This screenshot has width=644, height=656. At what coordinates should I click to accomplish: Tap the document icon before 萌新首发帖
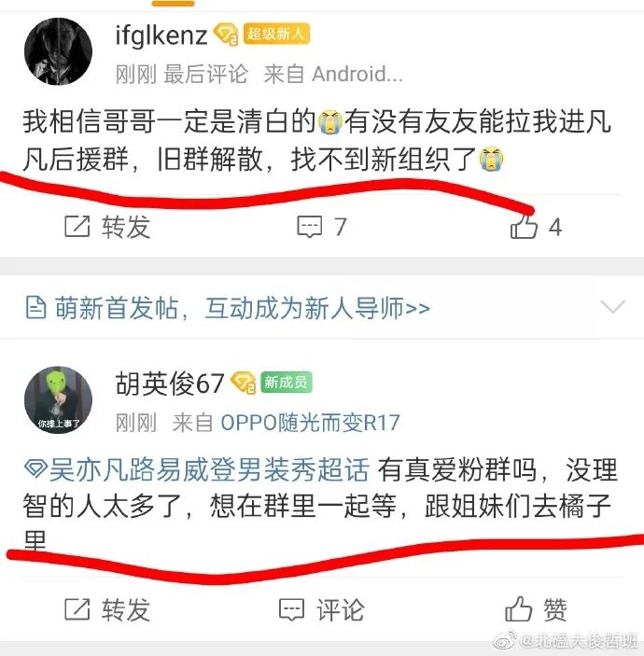(x=36, y=308)
